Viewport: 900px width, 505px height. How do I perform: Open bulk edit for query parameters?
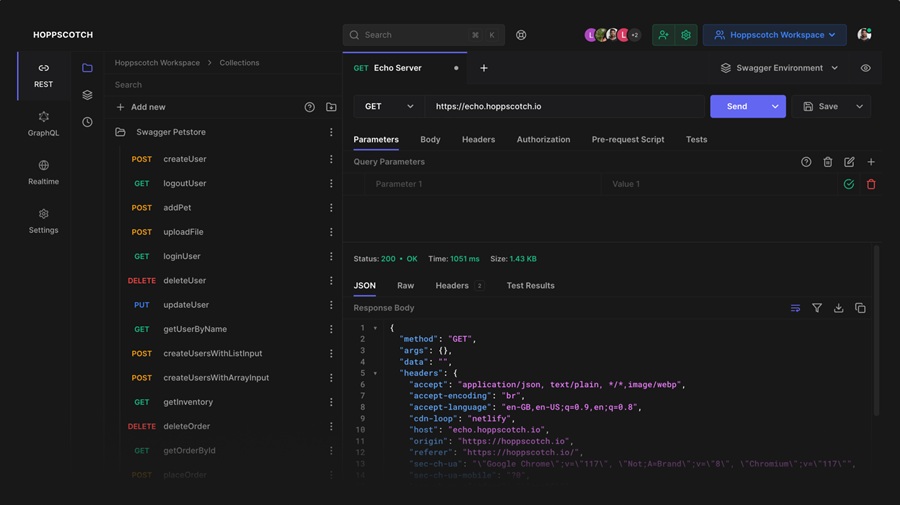(x=849, y=162)
